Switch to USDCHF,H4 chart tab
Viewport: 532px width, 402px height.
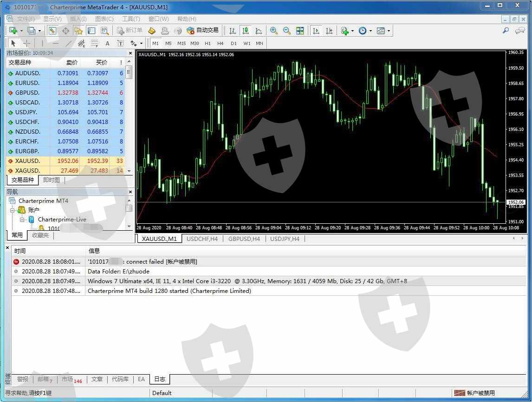pyautogui.click(x=202, y=239)
